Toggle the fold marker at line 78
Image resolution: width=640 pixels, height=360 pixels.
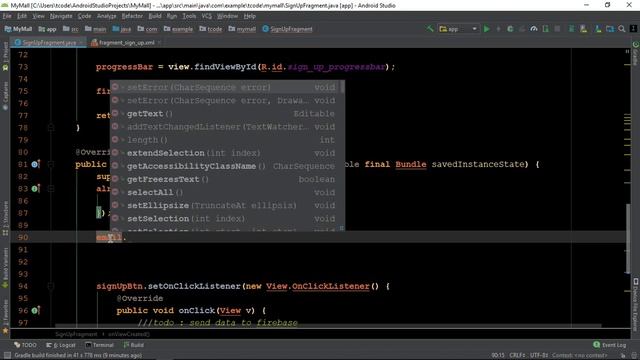point(51,128)
